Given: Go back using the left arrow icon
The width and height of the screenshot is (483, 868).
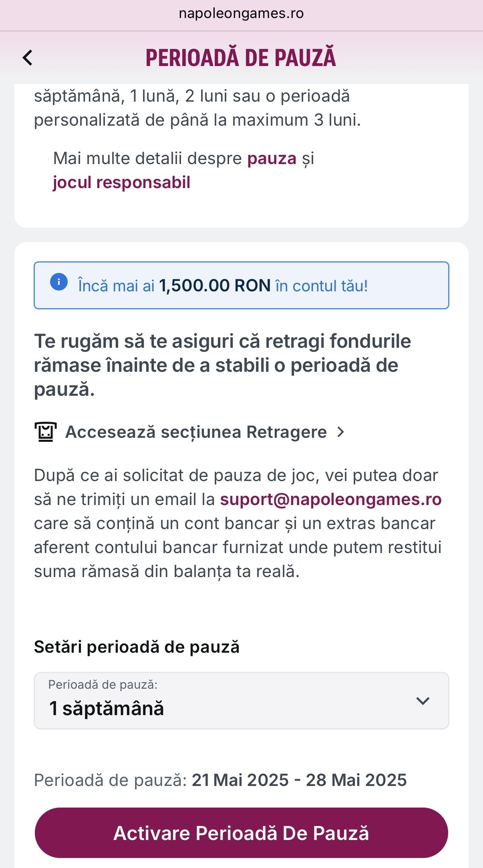Looking at the screenshot, I should [27, 58].
